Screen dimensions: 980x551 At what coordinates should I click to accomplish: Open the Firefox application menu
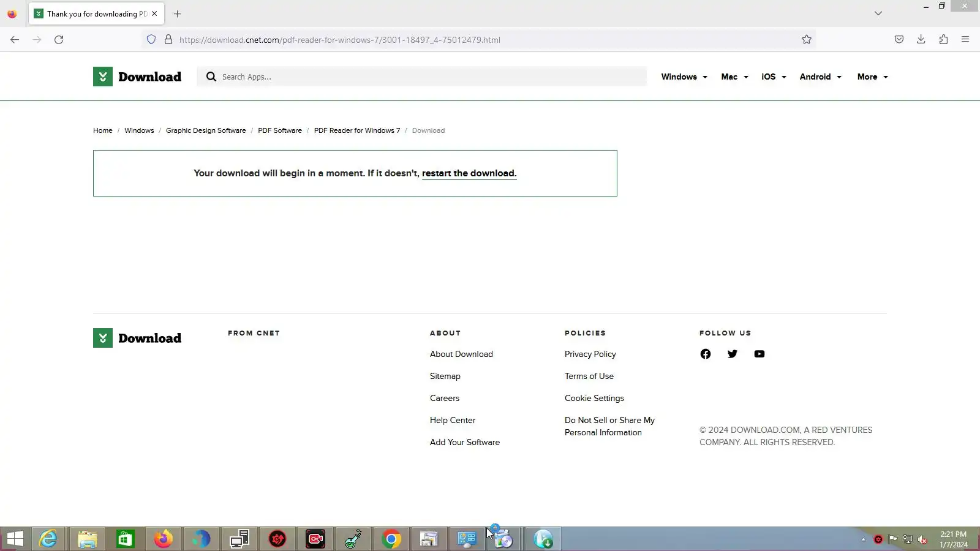click(965, 40)
